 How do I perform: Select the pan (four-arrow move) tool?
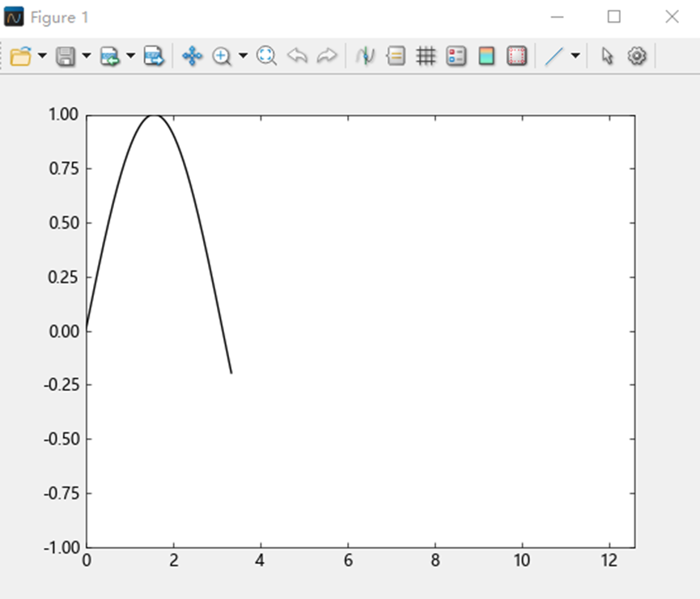193,57
